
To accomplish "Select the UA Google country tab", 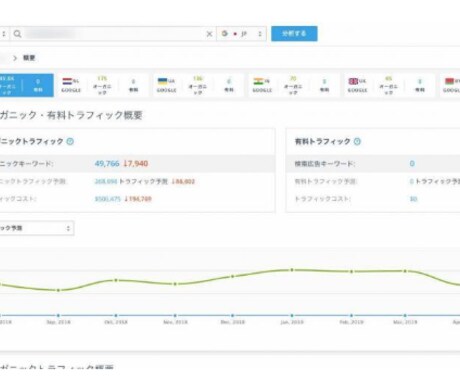I will point(198,85).
